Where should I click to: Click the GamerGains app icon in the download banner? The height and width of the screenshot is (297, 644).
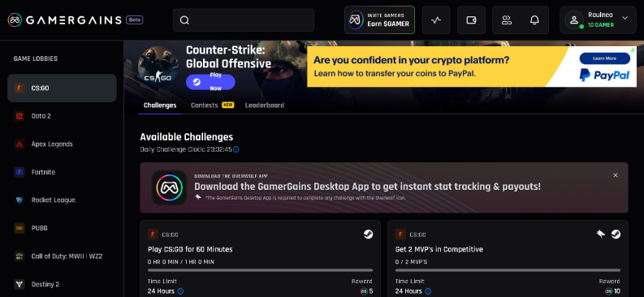tap(169, 187)
